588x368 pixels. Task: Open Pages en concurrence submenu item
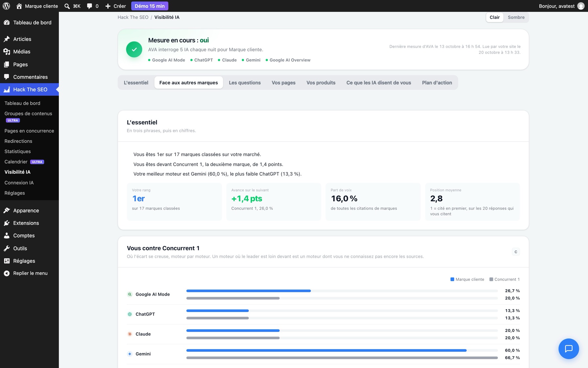point(29,131)
